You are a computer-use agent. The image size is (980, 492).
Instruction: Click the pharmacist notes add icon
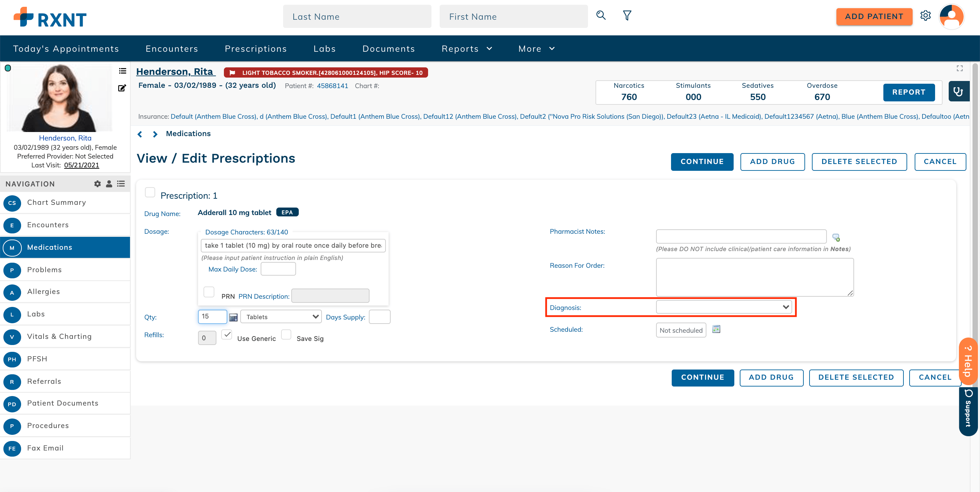tap(836, 237)
